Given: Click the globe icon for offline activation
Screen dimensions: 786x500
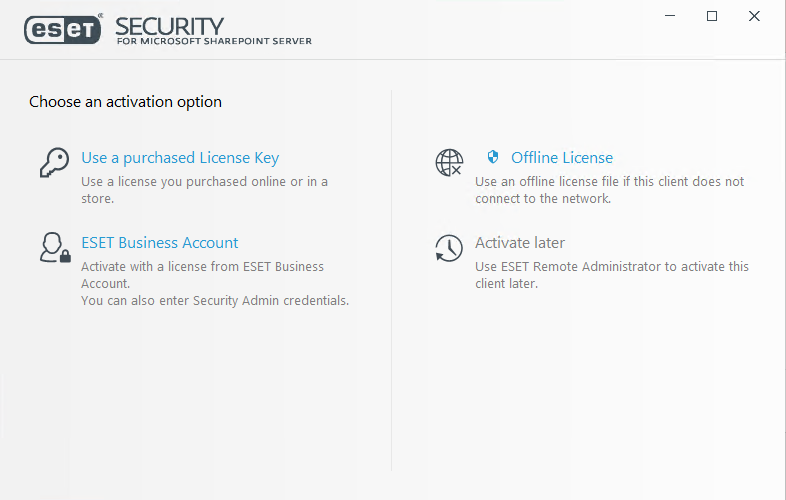Looking at the screenshot, I should pos(449,162).
